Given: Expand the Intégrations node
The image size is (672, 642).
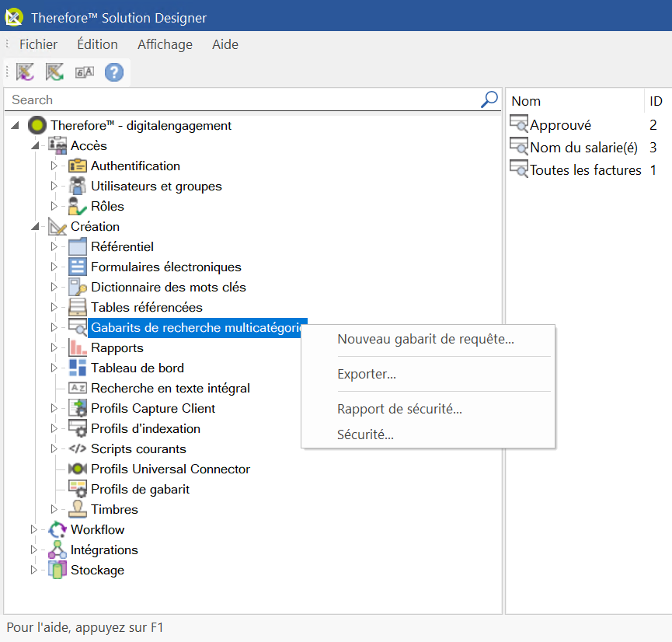Looking at the screenshot, I should click(x=34, y=550).
